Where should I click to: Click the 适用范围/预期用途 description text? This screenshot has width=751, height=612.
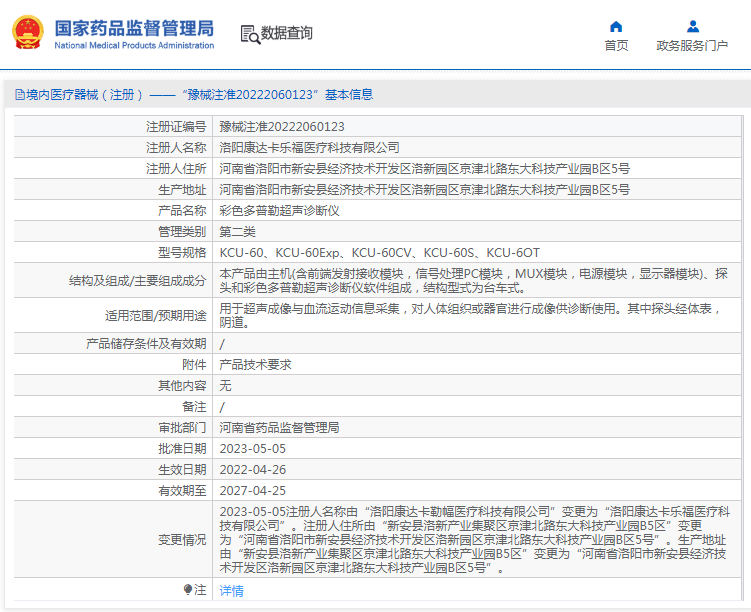point(471,316)
